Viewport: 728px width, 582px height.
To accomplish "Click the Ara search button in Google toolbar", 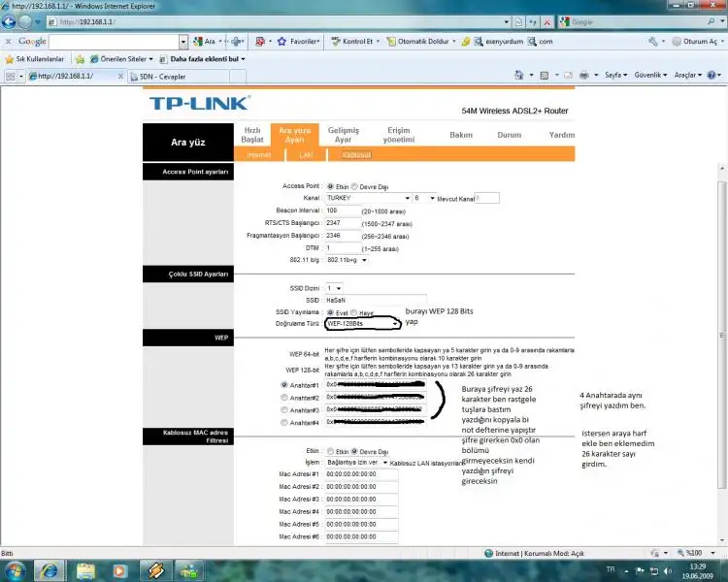I will point(204,42).
